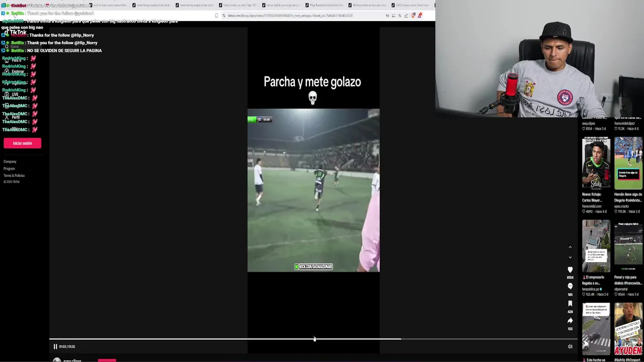This screenshot has height=362, width=644.
Task: Open the larepublica.pe author link
Action: pos(592,289)
